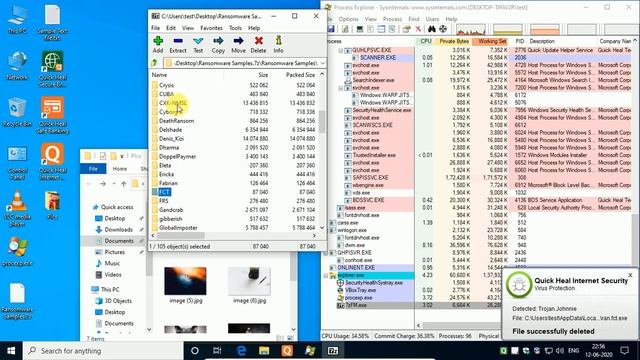The image size is (640, 360).
Task: Click the 7-Zip vertical scrollbar thumb
Action: [x=322, y=121]
